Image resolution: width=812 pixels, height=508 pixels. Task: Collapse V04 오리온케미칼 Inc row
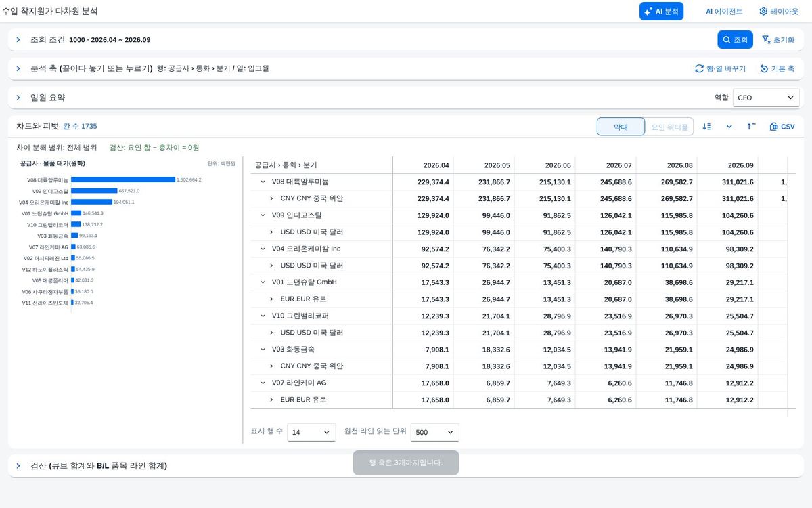click(263, 249)
